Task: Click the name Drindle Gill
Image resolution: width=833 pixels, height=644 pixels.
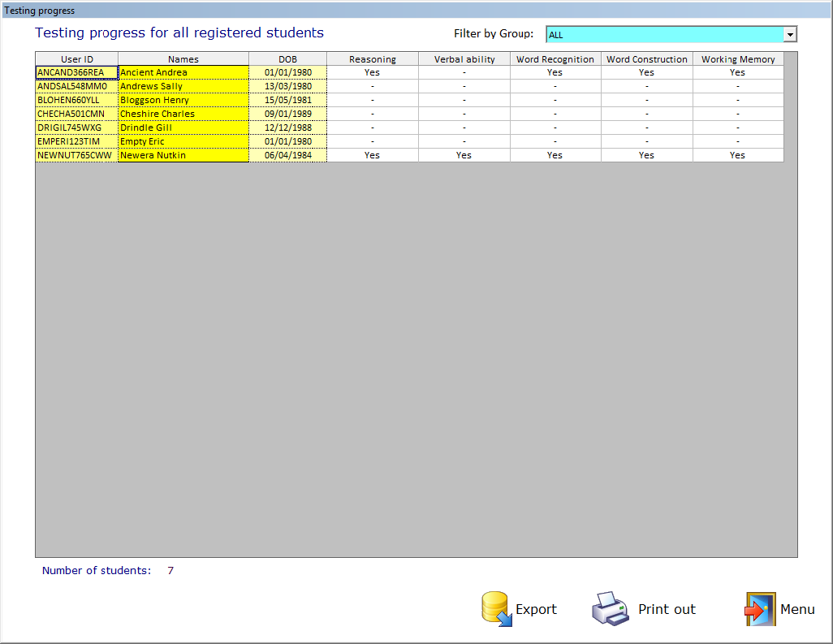Action: click(x=183, y=128)
